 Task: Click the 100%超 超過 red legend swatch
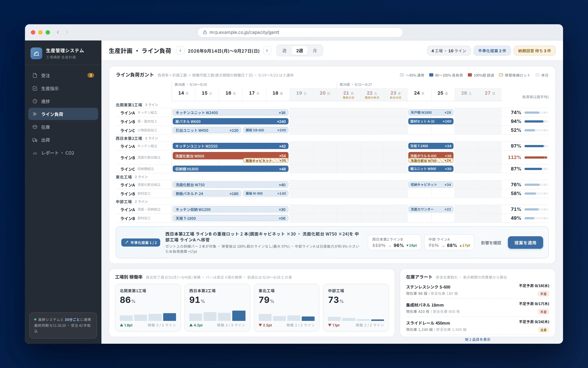click(470, 75)
